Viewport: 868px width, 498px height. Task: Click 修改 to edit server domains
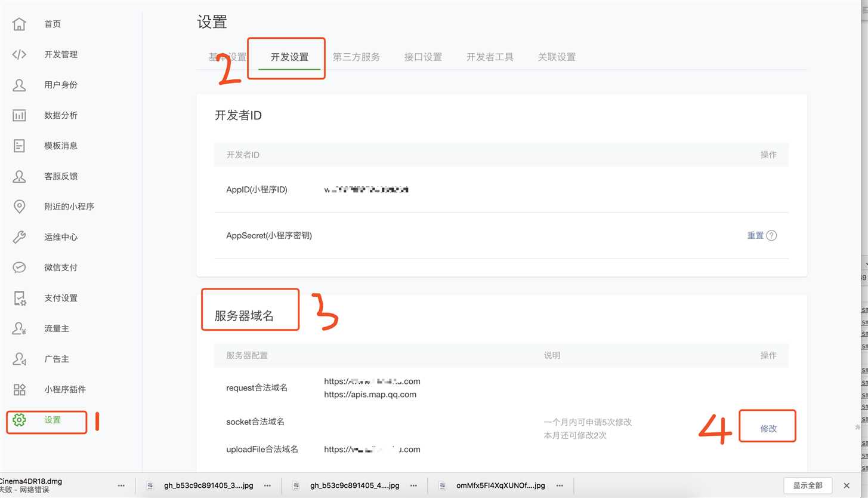point(768,429)
